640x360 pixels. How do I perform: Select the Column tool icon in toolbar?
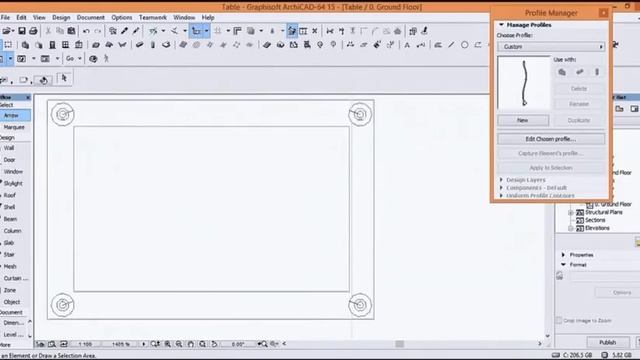pyautogui.click(x=153, y=45)
